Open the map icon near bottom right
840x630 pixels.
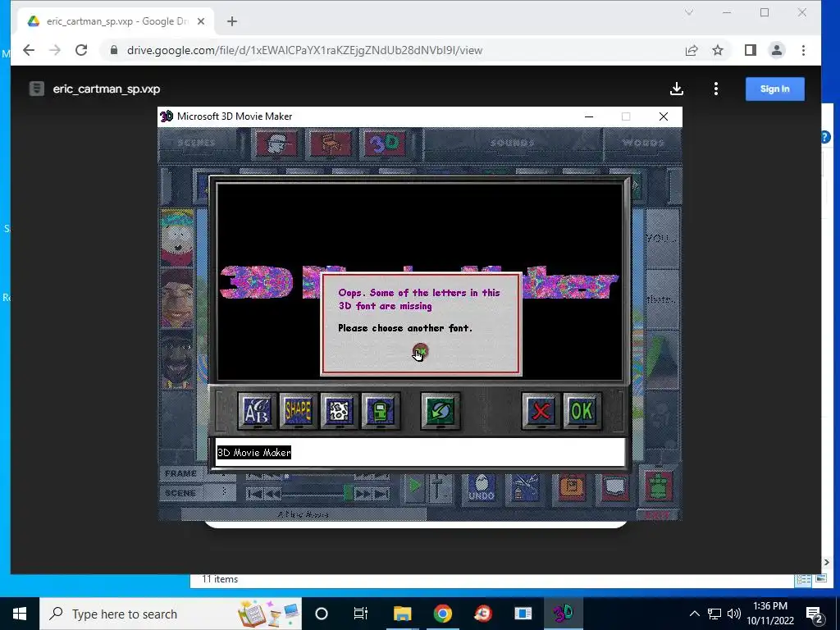click(x=614, y=487)
